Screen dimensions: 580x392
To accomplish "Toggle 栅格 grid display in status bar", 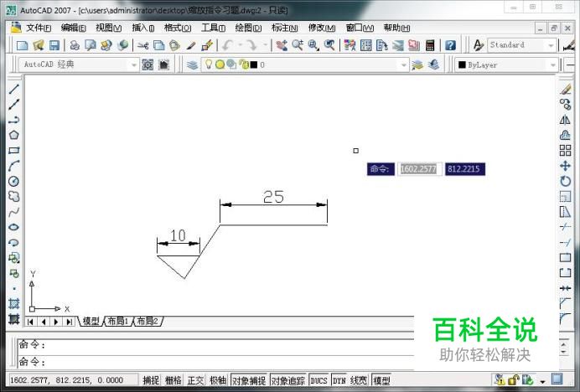I will point(173,380).
